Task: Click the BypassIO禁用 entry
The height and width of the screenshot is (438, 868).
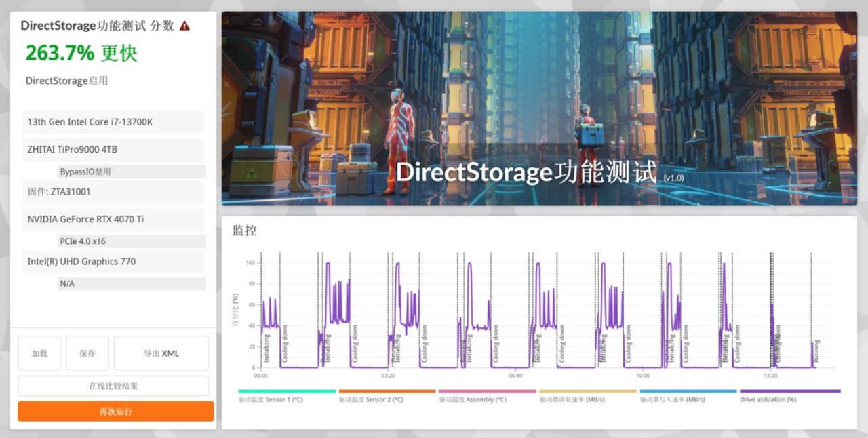Action: pos(132,172)
